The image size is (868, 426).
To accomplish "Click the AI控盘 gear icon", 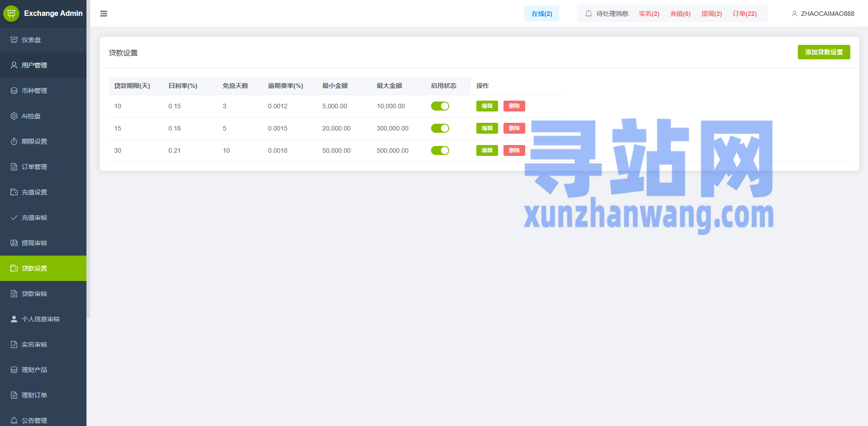I will (x=14, y=116).
